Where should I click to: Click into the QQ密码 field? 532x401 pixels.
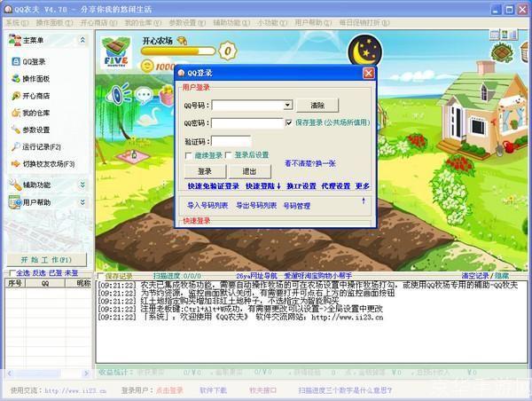pyautogui.click(x=247, y=123)
